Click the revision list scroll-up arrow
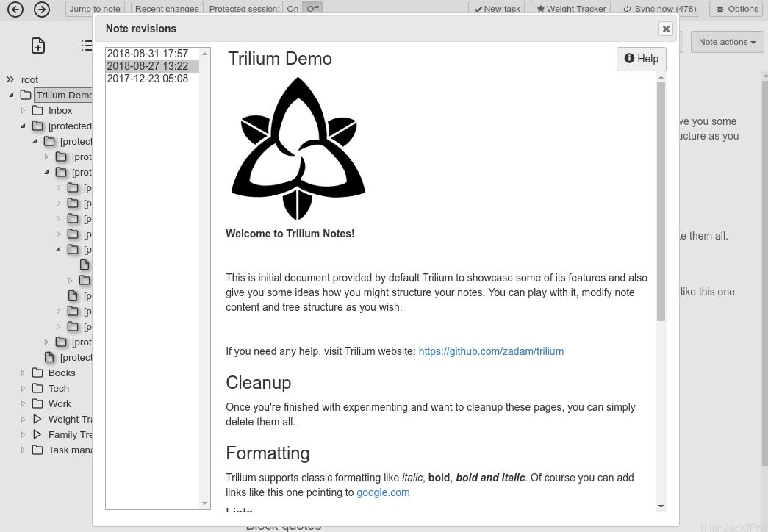 click(205, 54)
